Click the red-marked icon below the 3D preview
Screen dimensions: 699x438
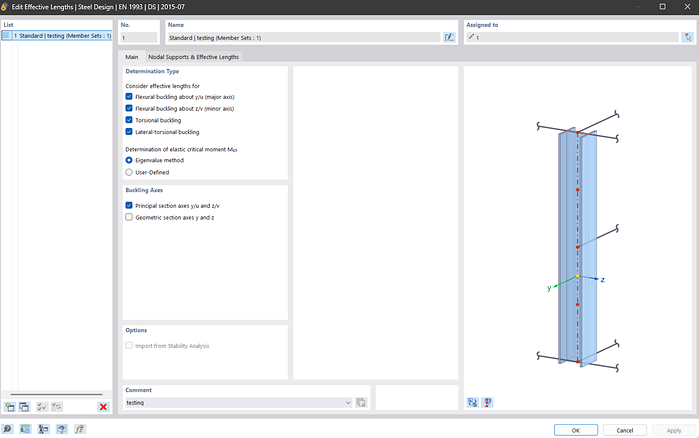488,402
